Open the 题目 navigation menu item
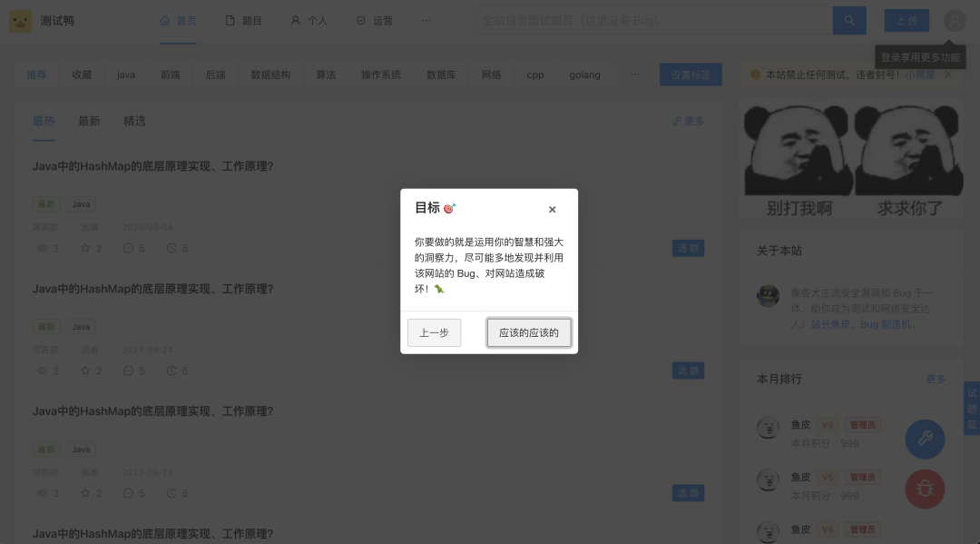Viewport: 980px width, 544px height. pyautogui.click(x=244, y=21)
